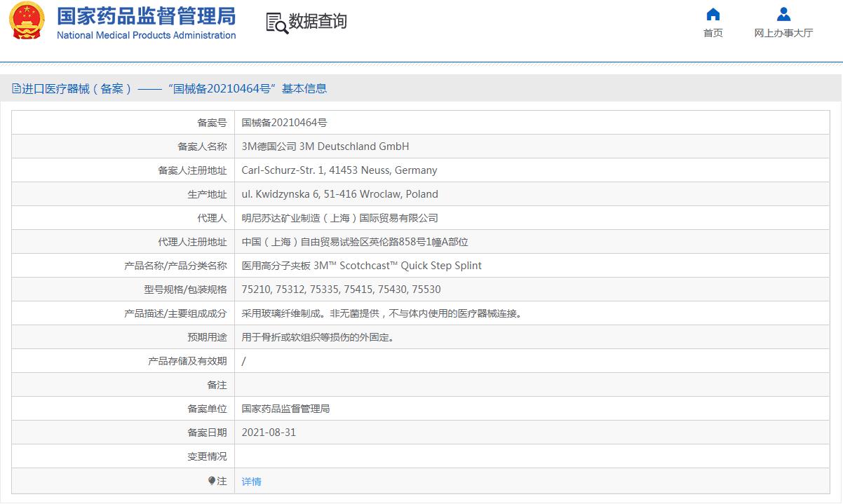Select the intended use 用于骨折 text

[319, 337]
